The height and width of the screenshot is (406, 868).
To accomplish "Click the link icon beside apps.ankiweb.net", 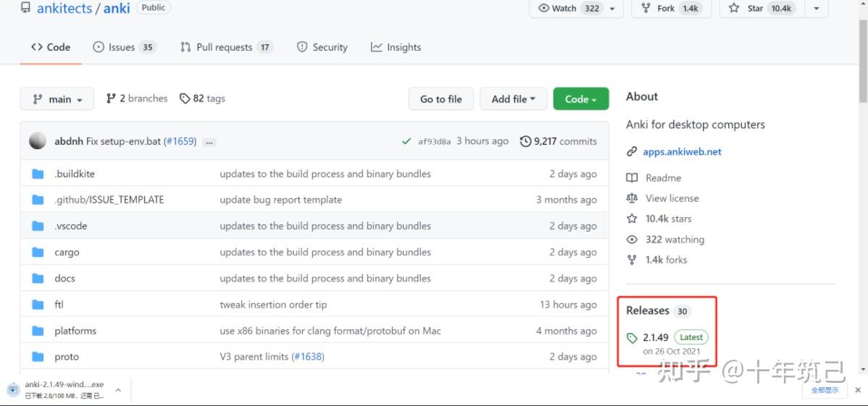I will [x=632, y=152].
